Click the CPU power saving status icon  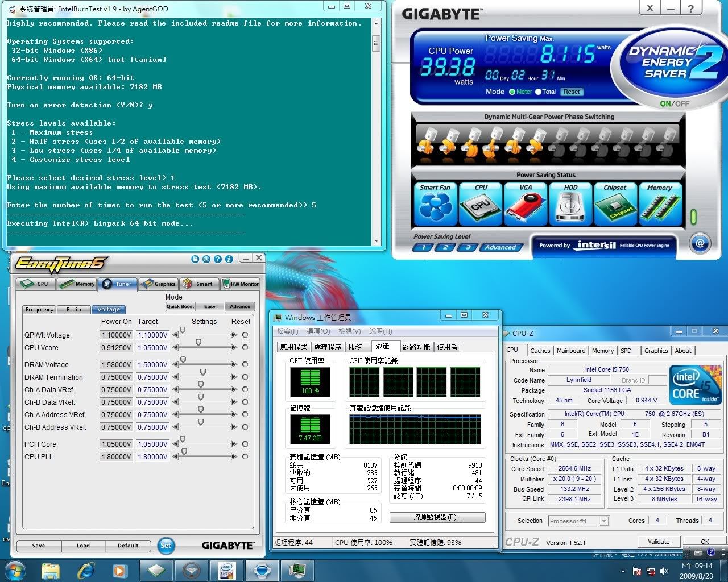coord(481,203)
